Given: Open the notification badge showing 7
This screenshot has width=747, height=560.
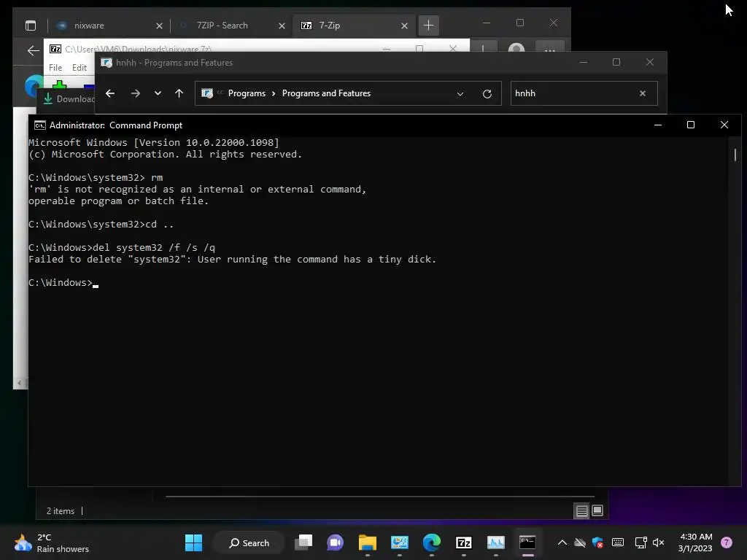Looking at the screenshot, I should pyautogui.click(x=727, y=542).
